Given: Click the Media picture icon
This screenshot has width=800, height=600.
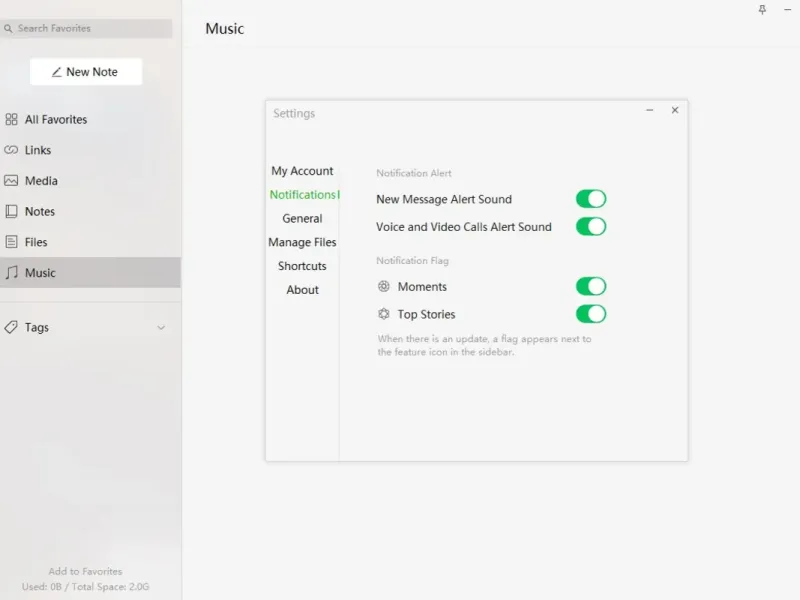Looking at the screenshot, I should 11,181.
